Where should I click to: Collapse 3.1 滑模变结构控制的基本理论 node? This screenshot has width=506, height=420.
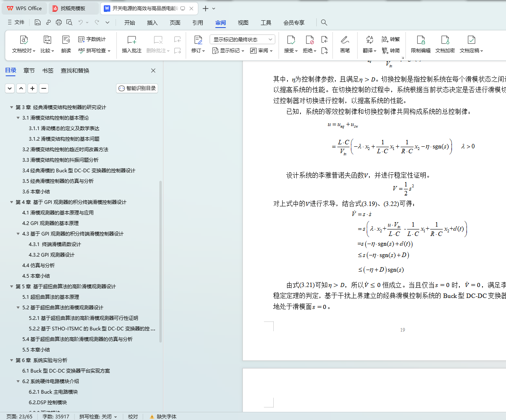18,118
